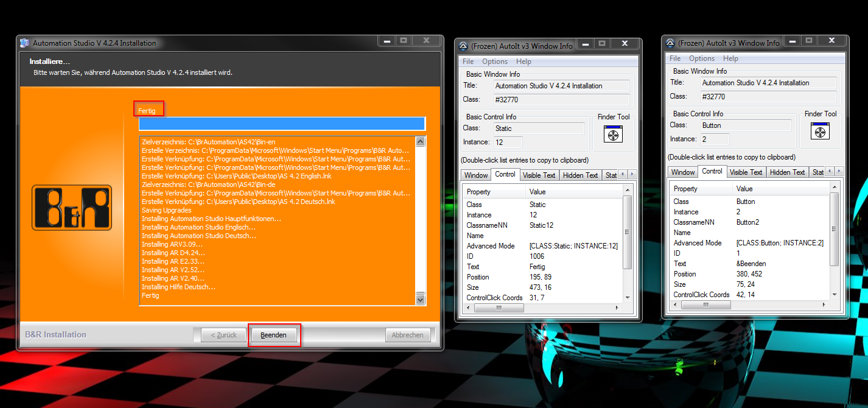Click the Title field in the Static-class AutoIt window
The image size is (868, 408).
coord(561,86)
